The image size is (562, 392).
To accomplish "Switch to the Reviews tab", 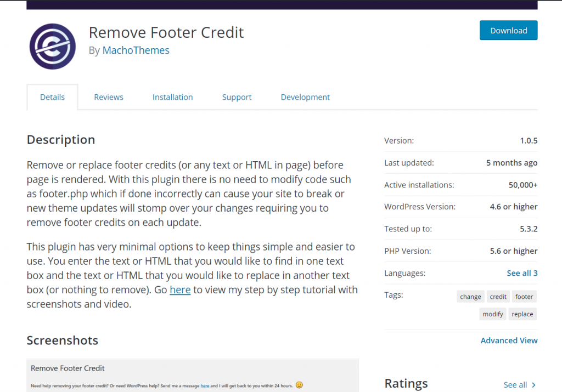I will click(109, 97).
